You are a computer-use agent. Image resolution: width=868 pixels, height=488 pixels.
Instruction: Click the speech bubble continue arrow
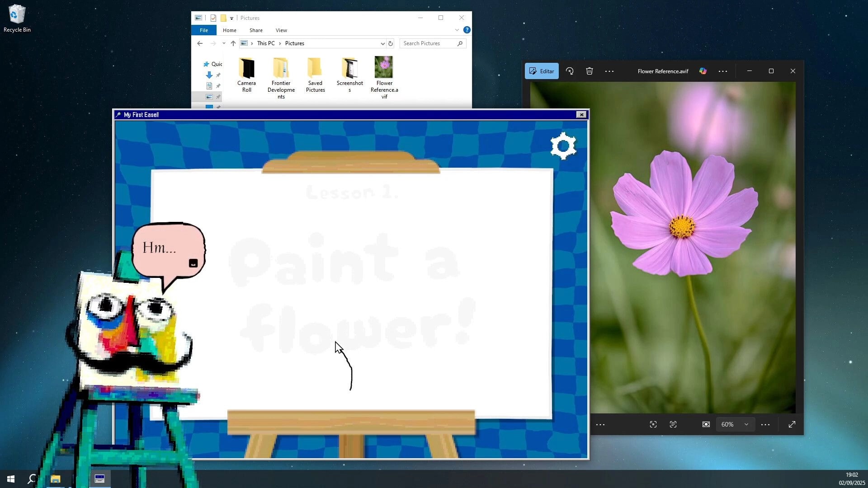tap(193, 263)
